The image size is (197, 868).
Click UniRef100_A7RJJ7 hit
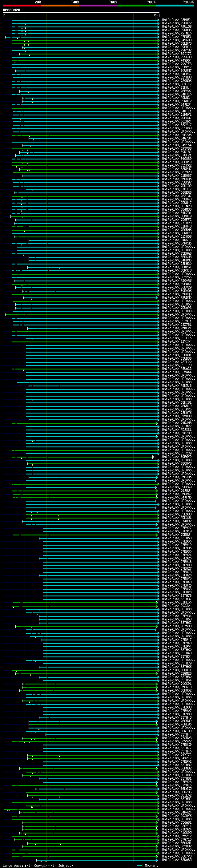pyautogui.click(x=177, y=189)
